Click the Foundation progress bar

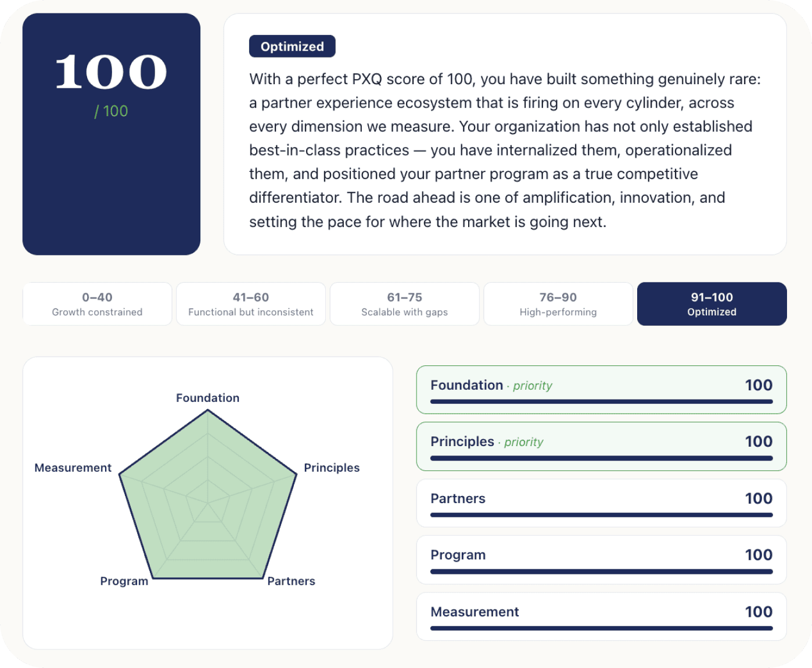[x=602, y=401]
